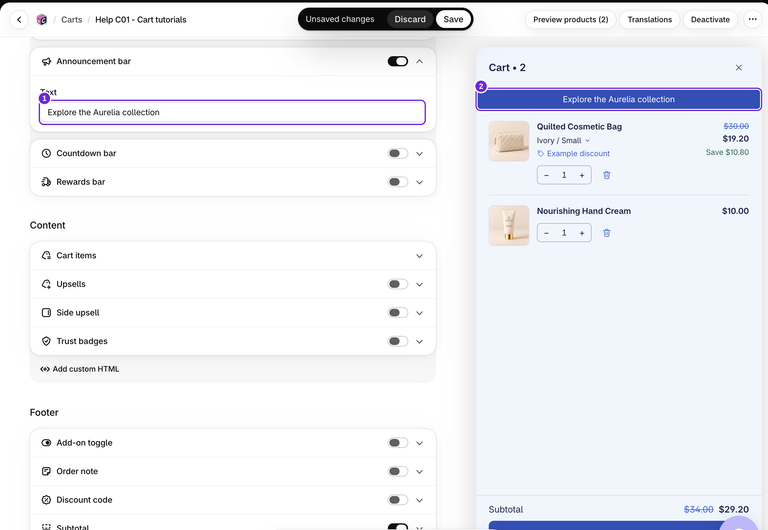The height and width of the screenshot is (530, 768).
Task: Click the Save $10.80 text
Action: click(727, 152)
